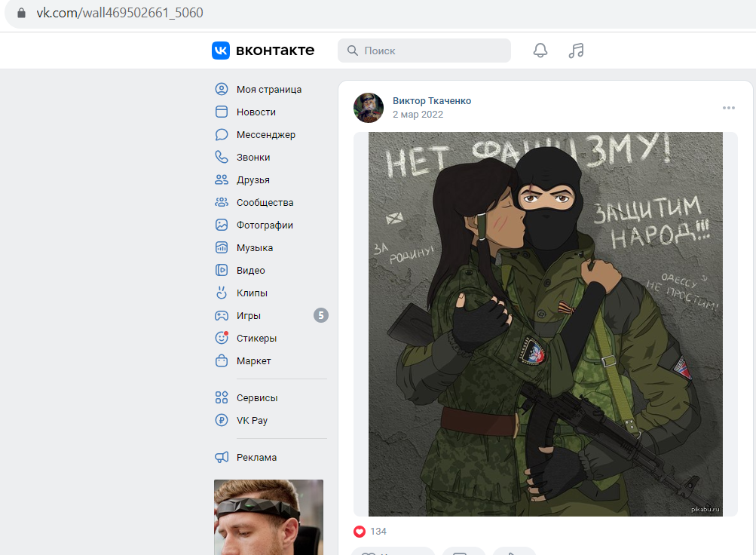Open the post author's avatar
This screenshot has width=756, height=555.
[x=369, y=108]
